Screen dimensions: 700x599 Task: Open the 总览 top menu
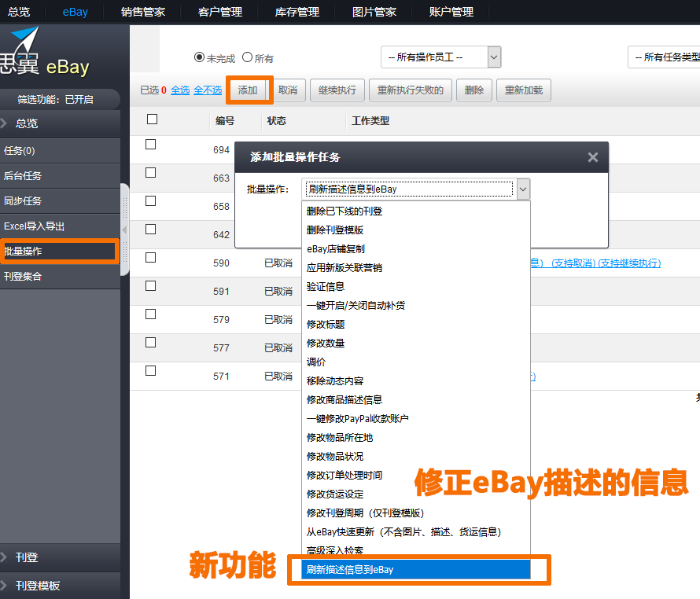[x=19, y=12]
